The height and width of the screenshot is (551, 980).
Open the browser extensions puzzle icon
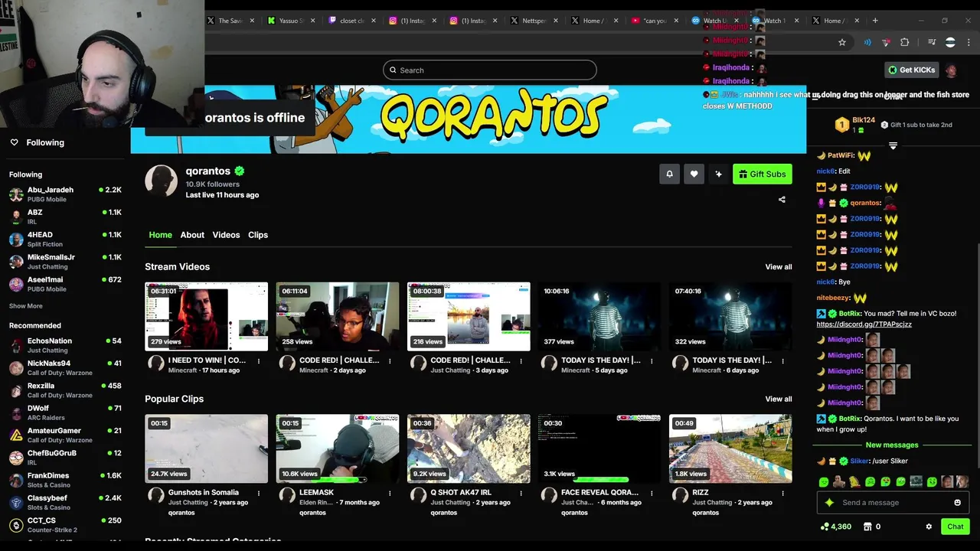pyautogui.click(x=904, y=42)
